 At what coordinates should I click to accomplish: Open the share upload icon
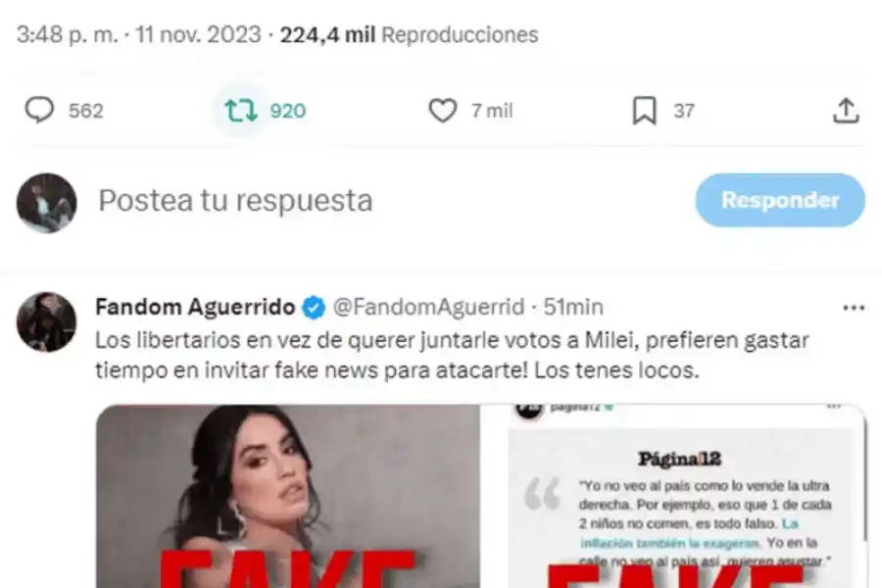point(846,111)
